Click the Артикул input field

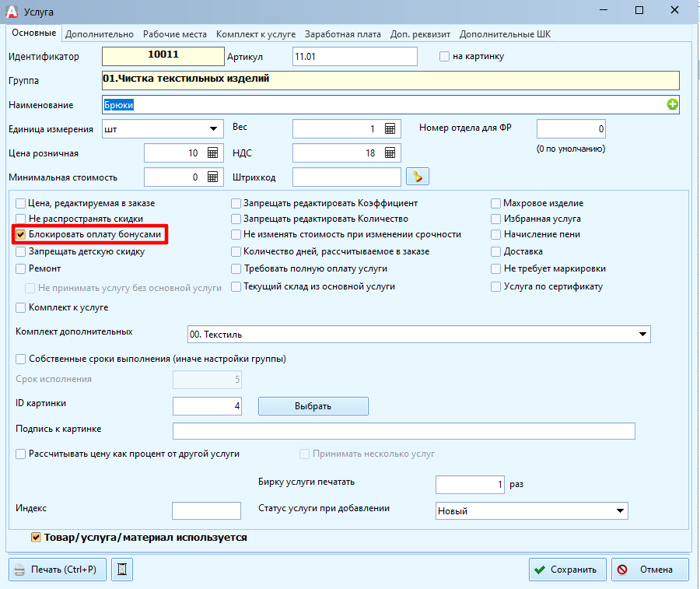point(355,57)
